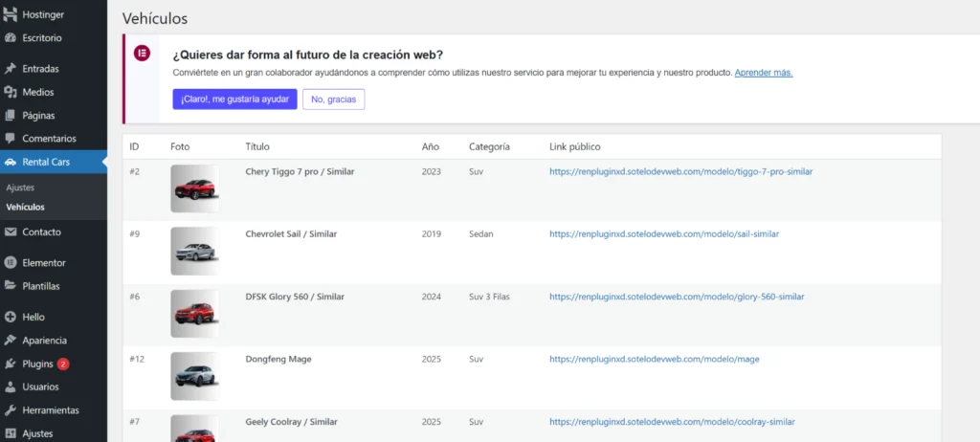Open Escritorio dashboard icon

click(11, 38)
